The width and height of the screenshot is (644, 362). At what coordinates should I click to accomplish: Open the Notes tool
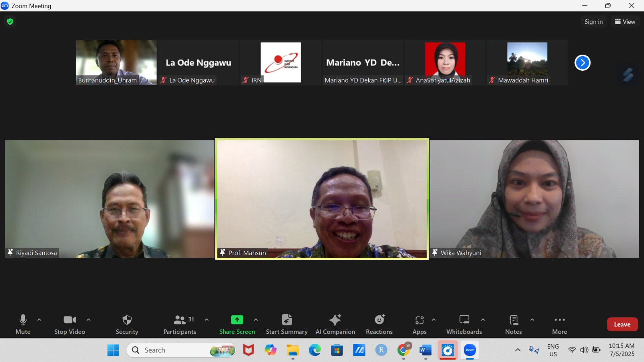(x=513, y=324)
